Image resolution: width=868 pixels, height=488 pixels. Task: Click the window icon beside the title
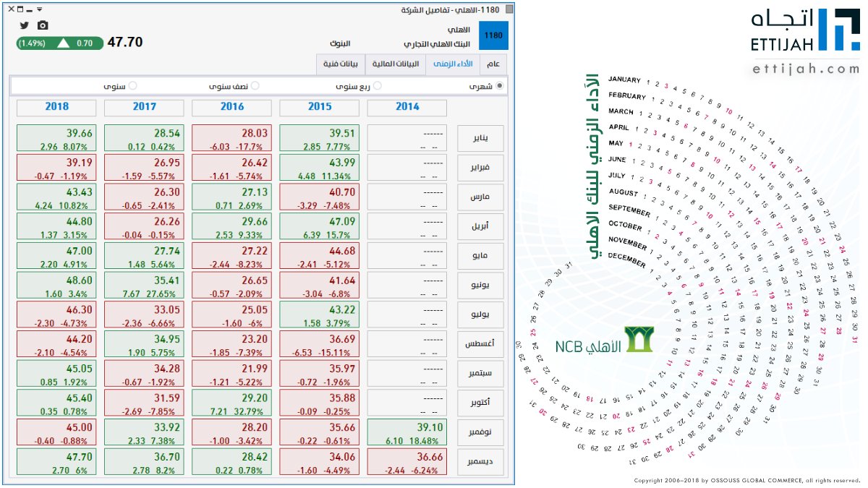[511, 10]
